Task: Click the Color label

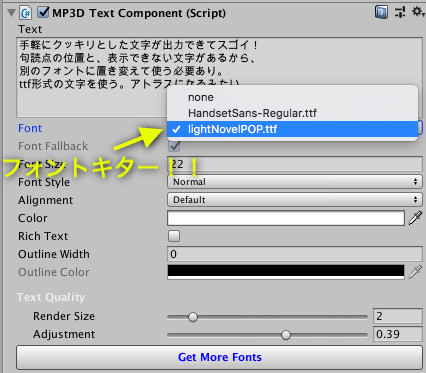Action: 33,218
